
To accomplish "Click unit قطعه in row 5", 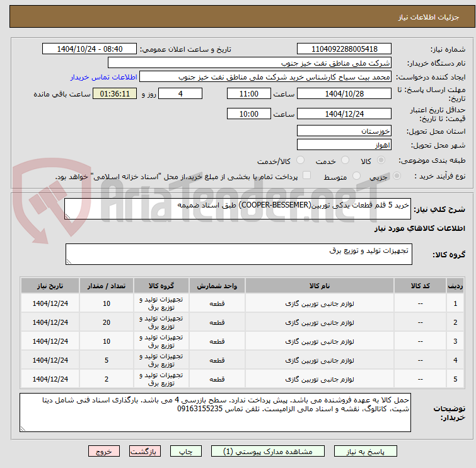I will 217,379.
